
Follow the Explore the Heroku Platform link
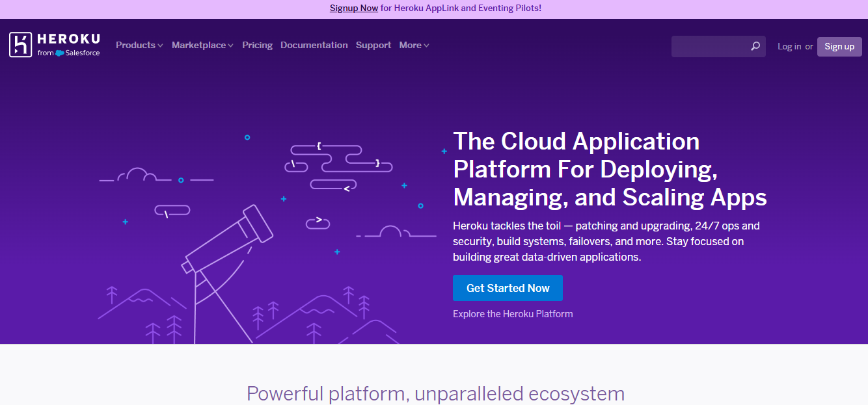click(513, 314)
